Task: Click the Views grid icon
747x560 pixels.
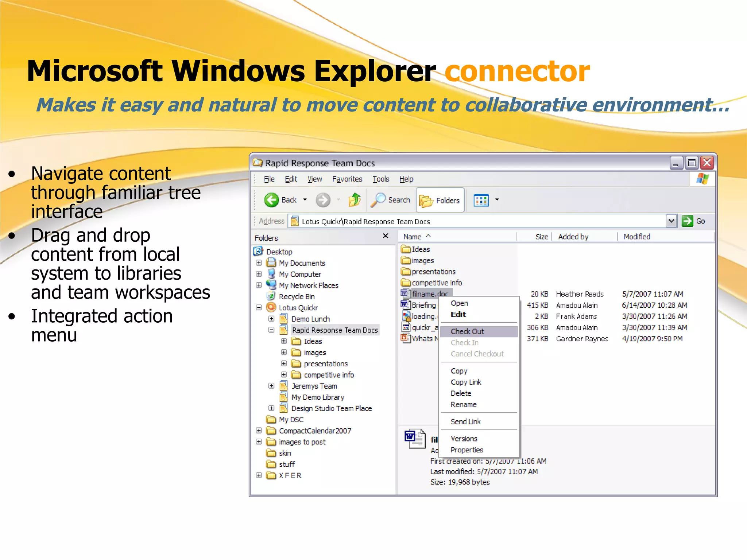Action: tap(481, 200)
